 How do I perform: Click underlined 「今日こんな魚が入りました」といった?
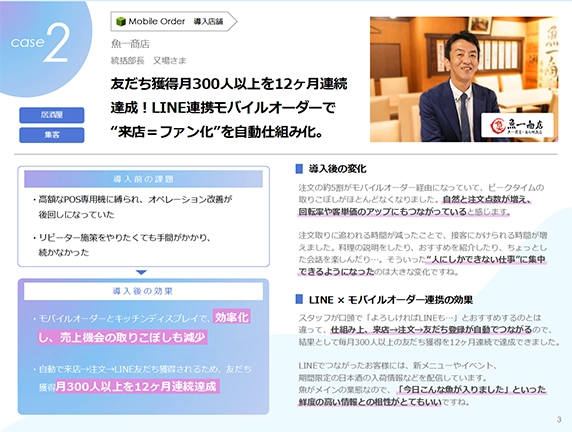(x=472, y=390)
